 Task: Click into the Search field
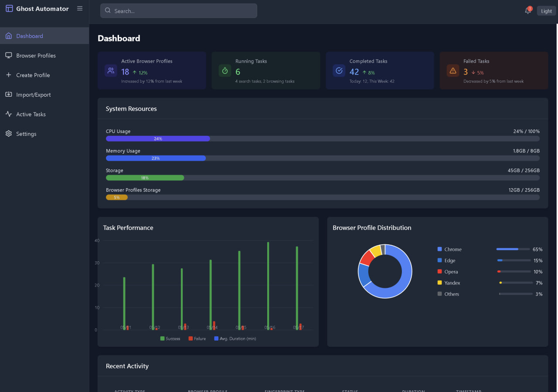tap(179, 11)
